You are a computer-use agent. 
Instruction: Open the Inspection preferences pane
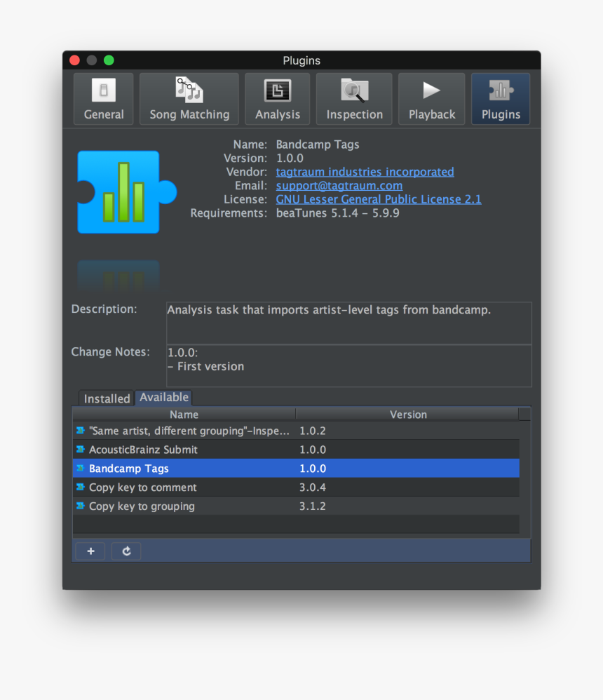pyautogui.click(x=354, y=99)
